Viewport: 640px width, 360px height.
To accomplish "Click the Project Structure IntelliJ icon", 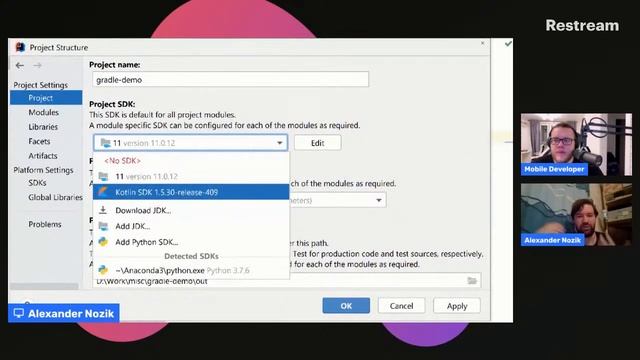I will 20,47.
